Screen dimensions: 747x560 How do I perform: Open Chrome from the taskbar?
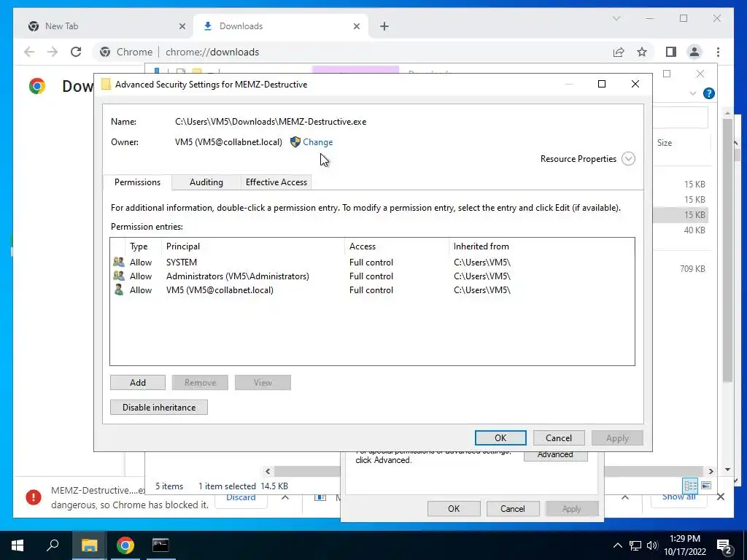point(125,545)
